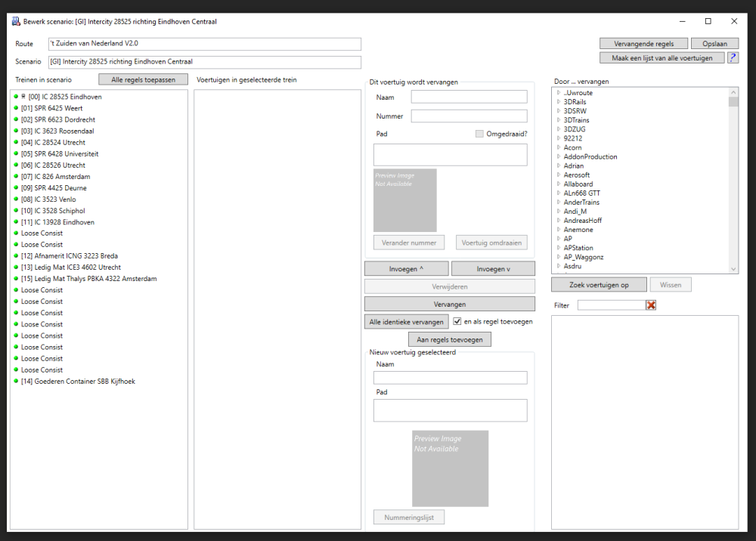Expand the Aerosoft provider node
The image size is (756, 541).
pyautogui.click(x=559, y=175)
